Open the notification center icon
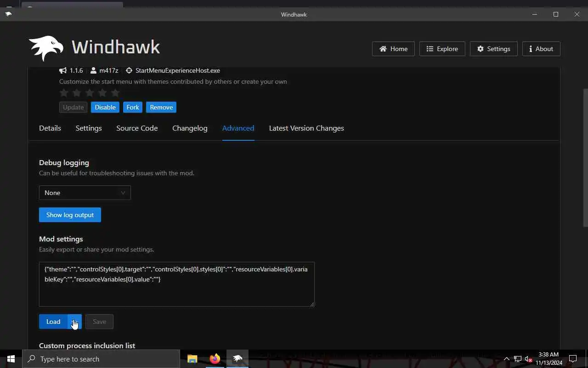This screenshot has width=588, height=368. point(573,359)
